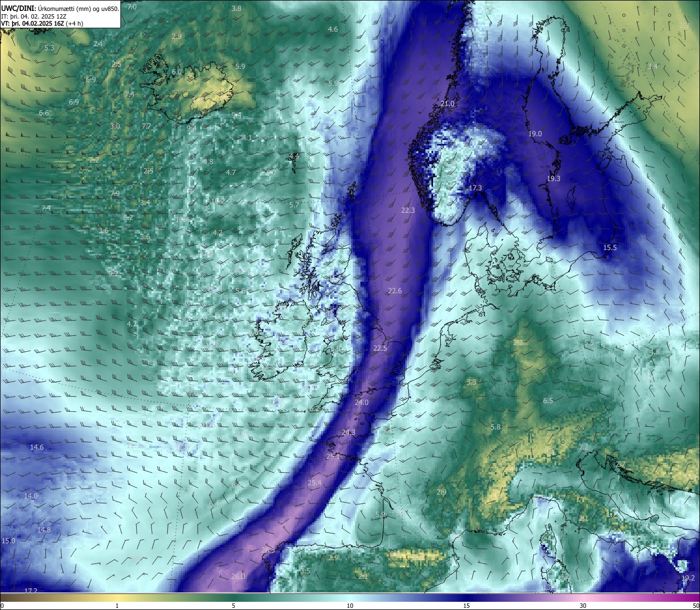The image size is (700, 610).
Task: Click the 19.3 value on the map
Action: pyautogui.click(x=553, y=178)
